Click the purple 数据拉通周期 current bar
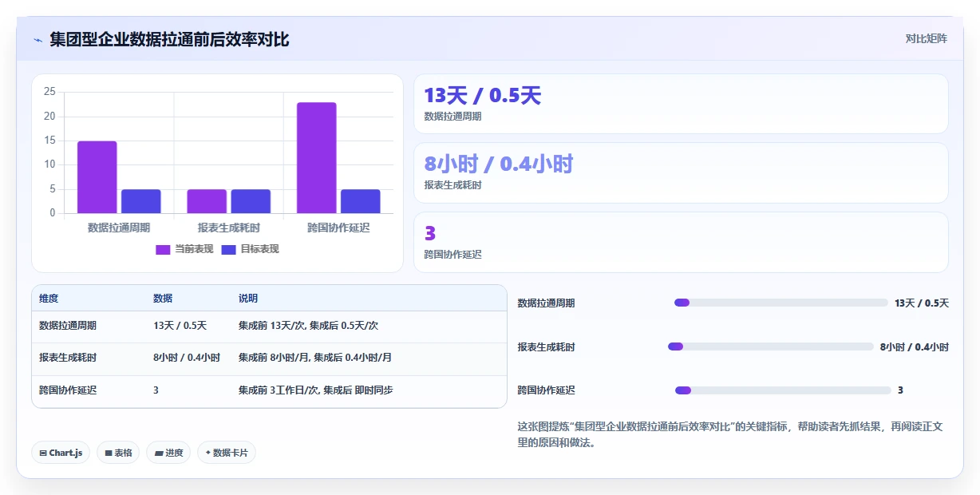The image size is (980, 495). 97,177
